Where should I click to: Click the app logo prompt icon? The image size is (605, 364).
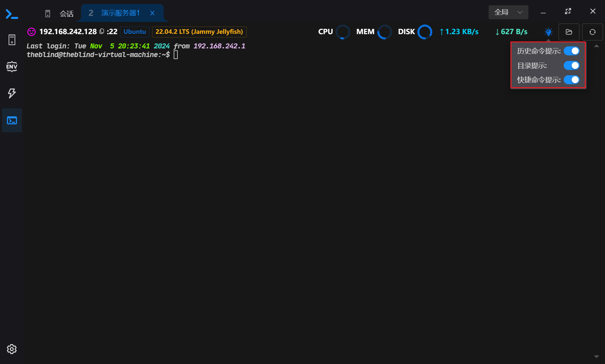click(x=12, y=14)
